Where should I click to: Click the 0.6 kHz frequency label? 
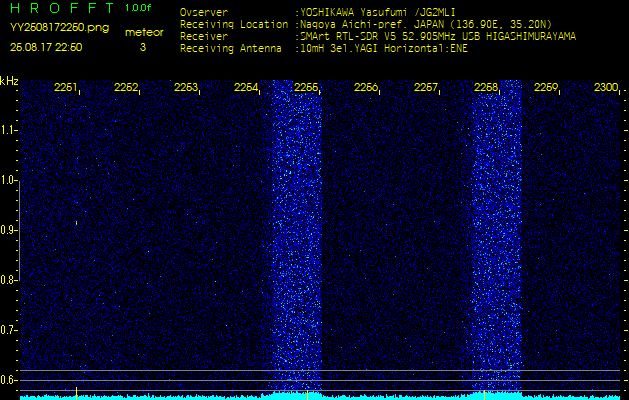tap(7, 380)
